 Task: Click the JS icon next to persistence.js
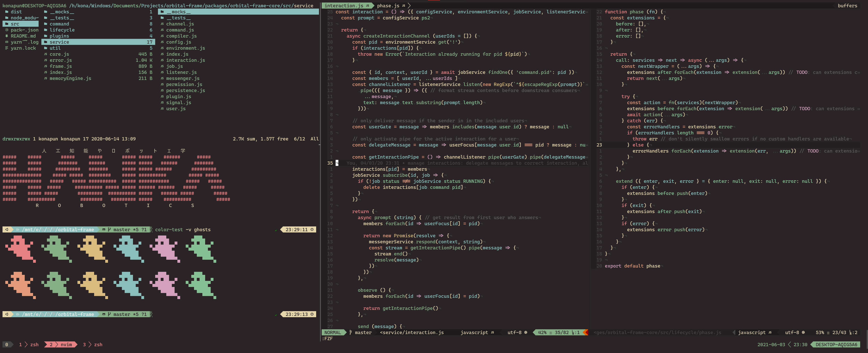tap(162, 91)
